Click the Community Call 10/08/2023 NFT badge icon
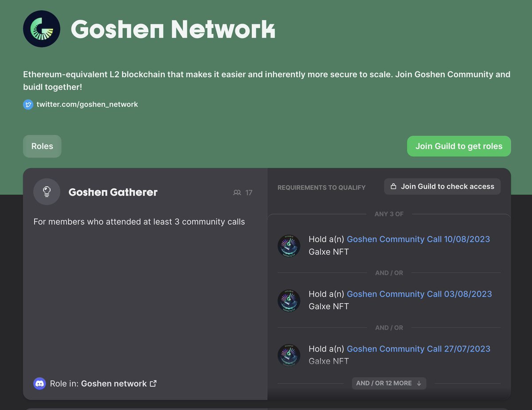This screenshot has height=410, width=532. click(289, 246)
